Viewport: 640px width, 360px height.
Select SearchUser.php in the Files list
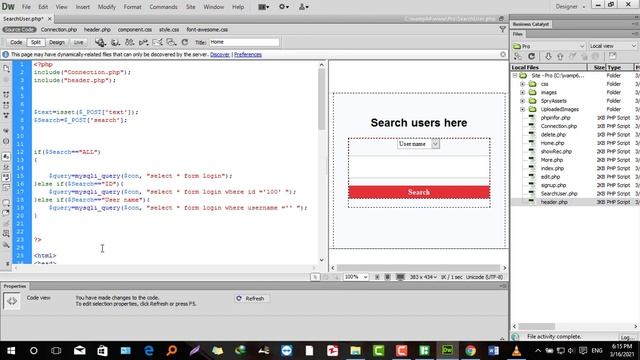point(559,193)
